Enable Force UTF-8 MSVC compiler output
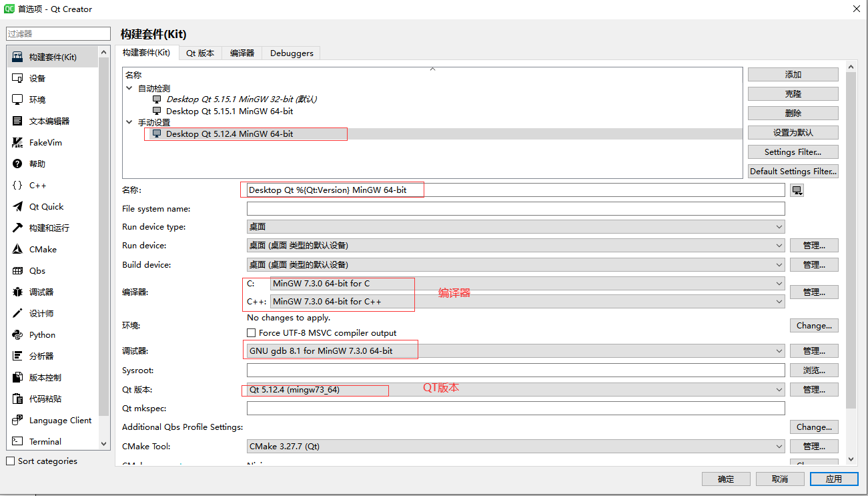 pyautogui.click(x=251, y=332)
